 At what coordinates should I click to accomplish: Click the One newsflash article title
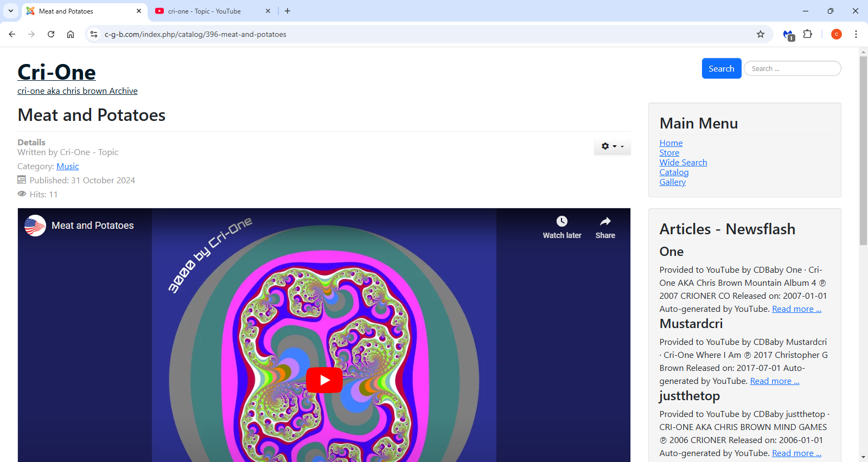click(672, 252)
